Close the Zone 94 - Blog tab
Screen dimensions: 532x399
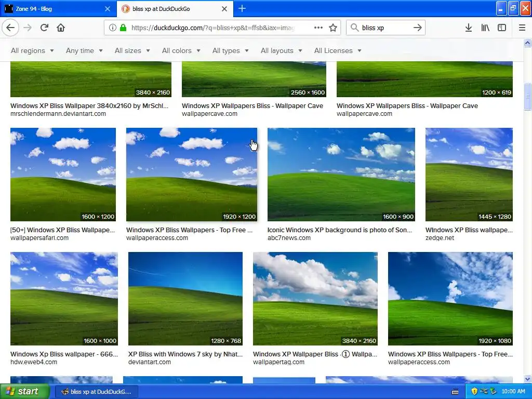click(108, 9)
